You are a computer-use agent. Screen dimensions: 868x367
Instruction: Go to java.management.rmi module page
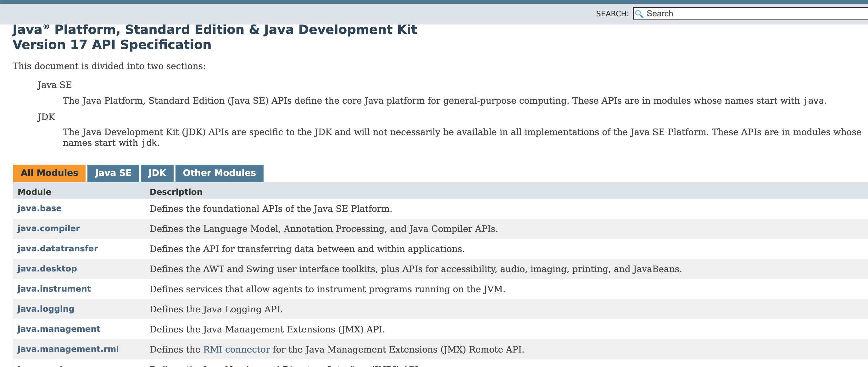click(x=68, y=349)
